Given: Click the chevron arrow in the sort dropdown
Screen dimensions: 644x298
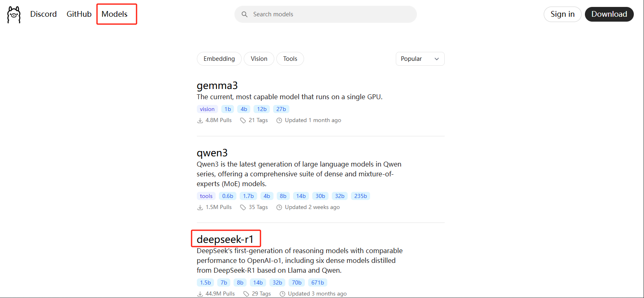Looking at the screenshot, I should [437, 59].
